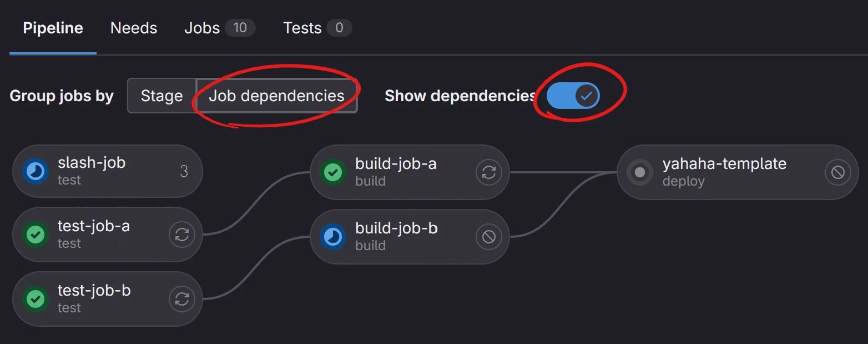The image size is (868, 344).
Task: Cancel the build-job-b job
Action: [x=489, y=237]
